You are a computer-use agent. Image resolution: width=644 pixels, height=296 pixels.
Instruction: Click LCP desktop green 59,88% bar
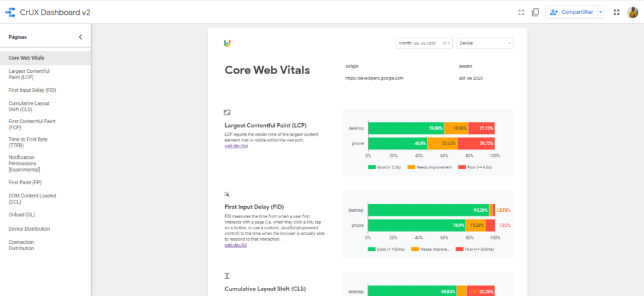click(x=406, y=128)
